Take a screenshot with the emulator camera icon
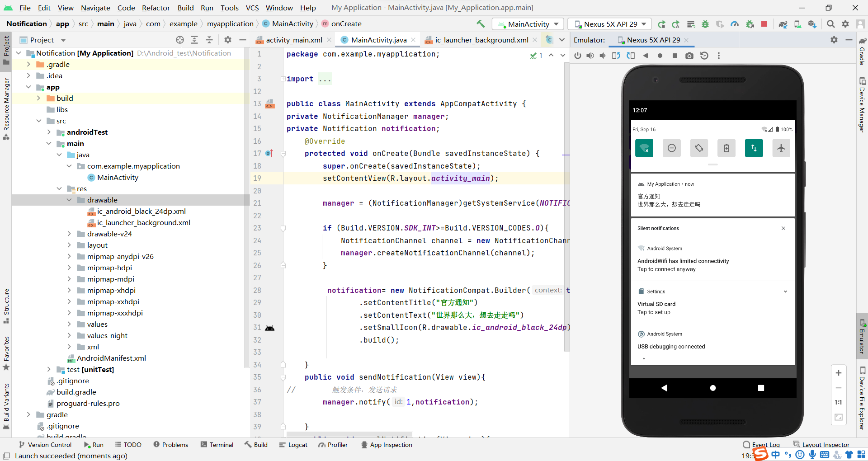 [689, 56]
